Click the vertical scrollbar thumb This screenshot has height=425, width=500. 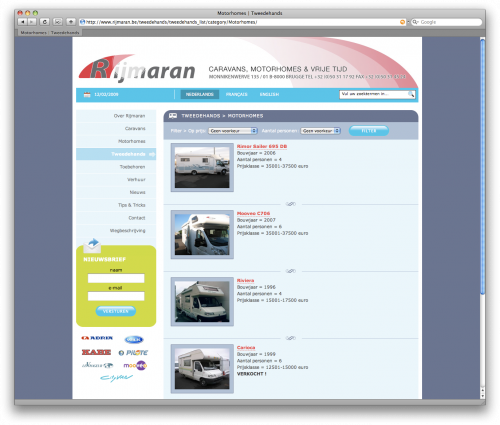pyautogui.click(x=482, y=167)
